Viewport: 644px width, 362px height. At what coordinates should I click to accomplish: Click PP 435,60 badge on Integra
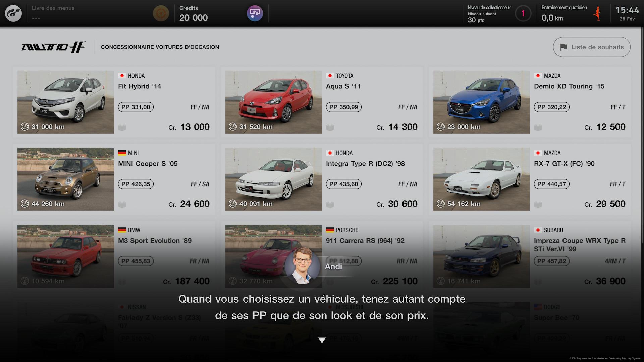click(x=344, y=184)
